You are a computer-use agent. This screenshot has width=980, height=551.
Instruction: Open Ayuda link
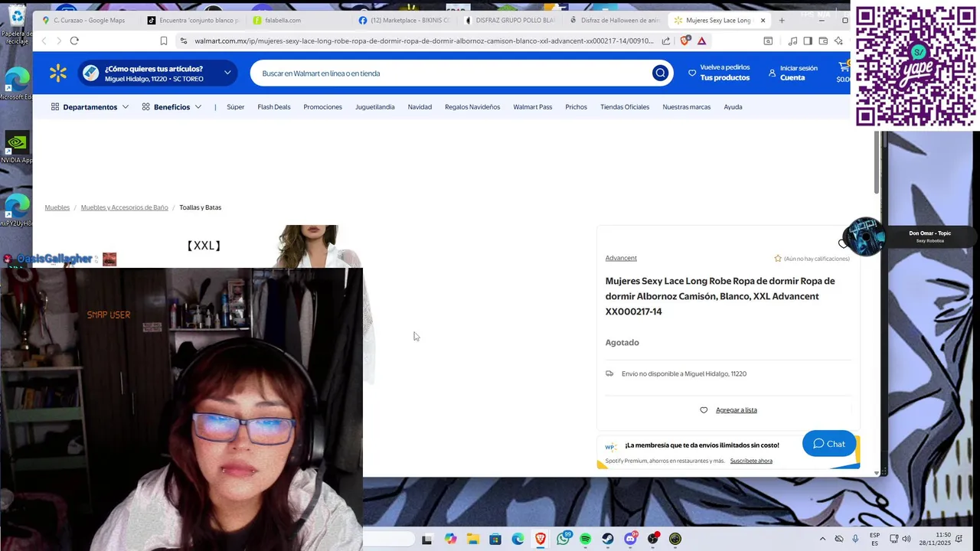pos(733,107)
